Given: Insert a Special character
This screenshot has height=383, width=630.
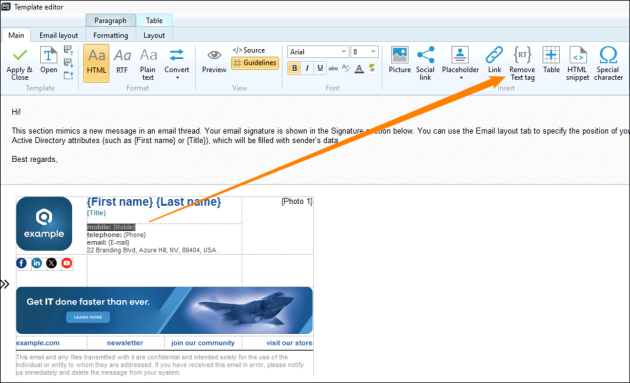Looking at the screenshot, I should pyautogui.click(x=608, y=63).
